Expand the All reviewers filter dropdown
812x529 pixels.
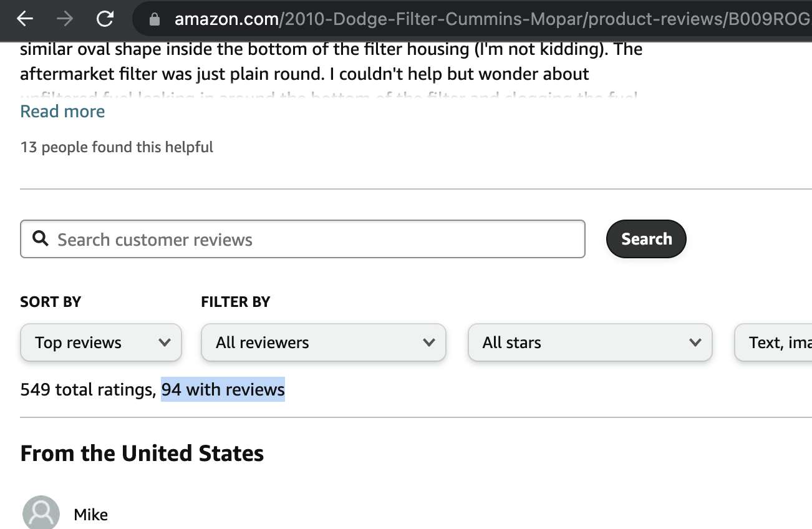pos(323,342)
